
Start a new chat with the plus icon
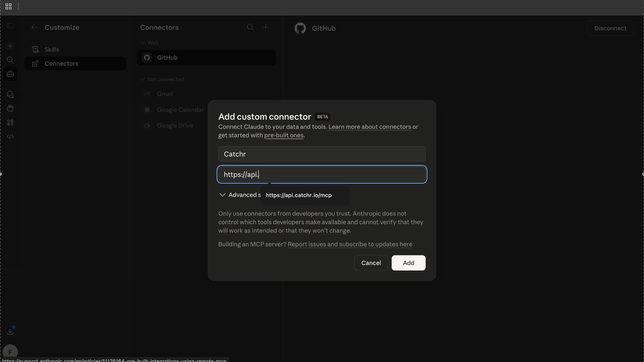click(10, 46)
